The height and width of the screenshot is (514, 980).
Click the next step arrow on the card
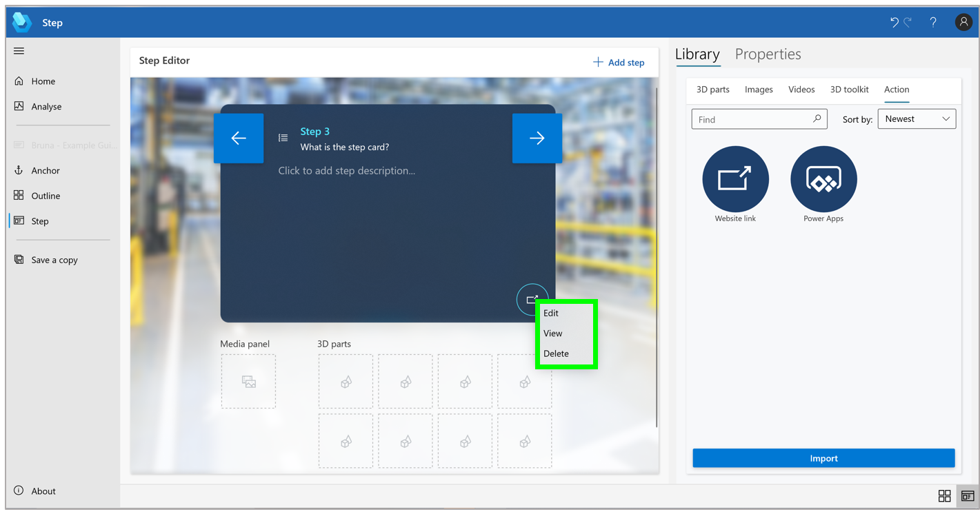pyautogui.click(x=537, y=138)
